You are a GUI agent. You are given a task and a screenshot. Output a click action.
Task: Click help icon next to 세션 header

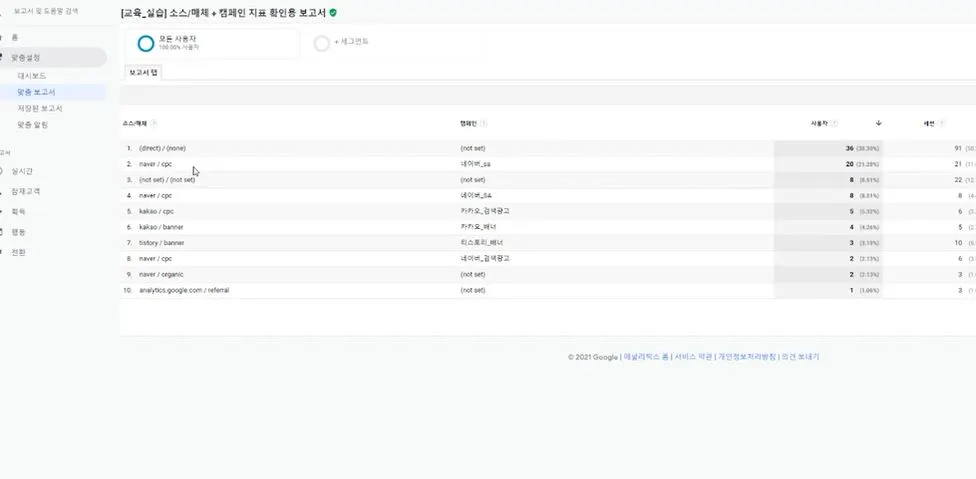tap(941, 123)
